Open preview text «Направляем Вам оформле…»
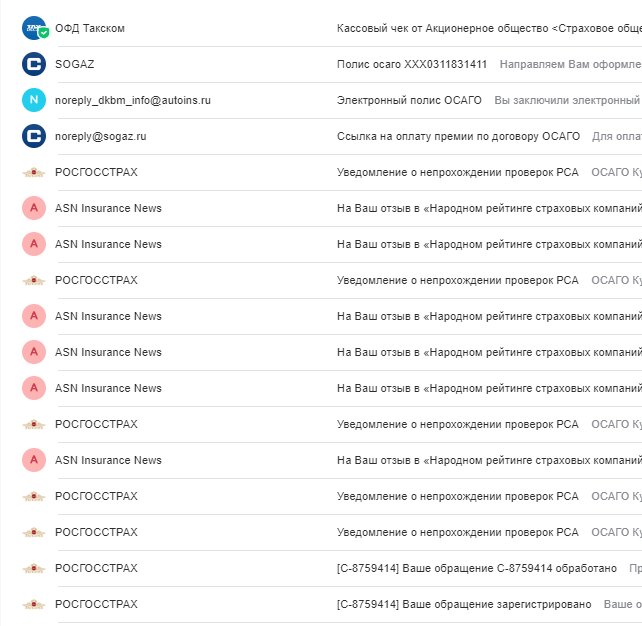 point(570,64)
